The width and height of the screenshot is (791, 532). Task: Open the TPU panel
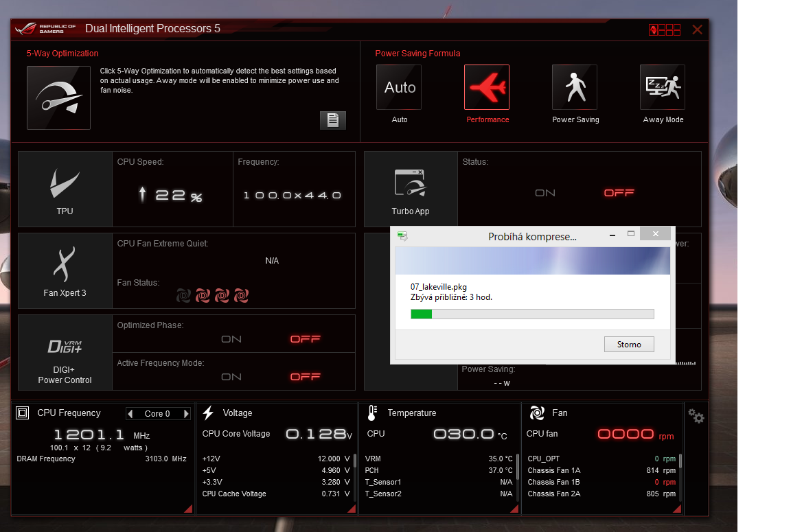(x=65, y=189)
